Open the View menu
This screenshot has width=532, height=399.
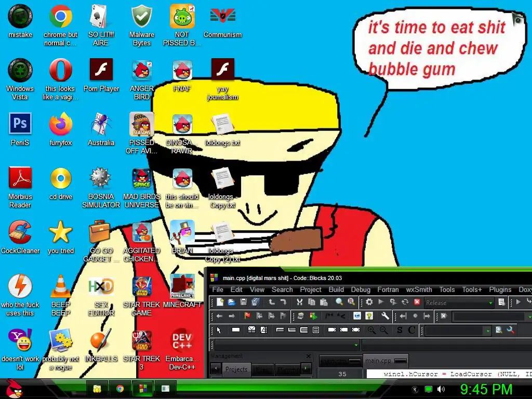click(257, 289)
